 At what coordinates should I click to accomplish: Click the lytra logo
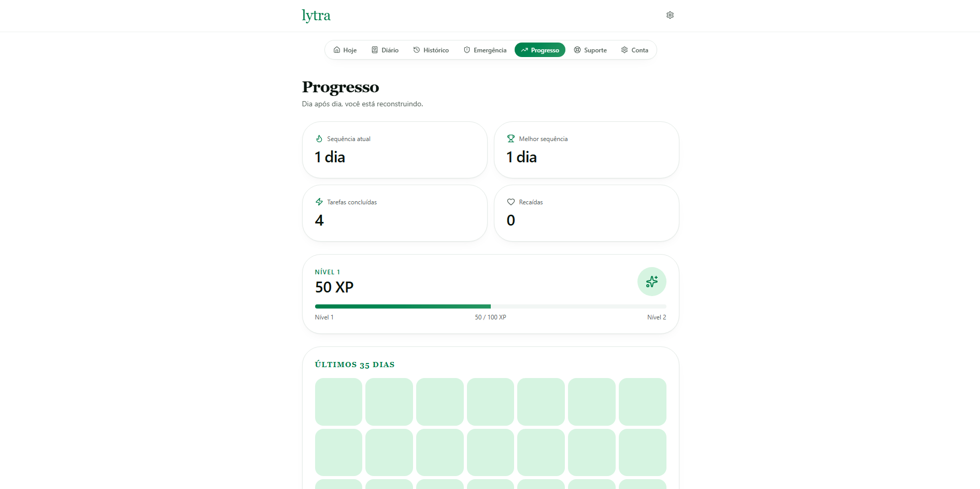(x=316, y=16)
